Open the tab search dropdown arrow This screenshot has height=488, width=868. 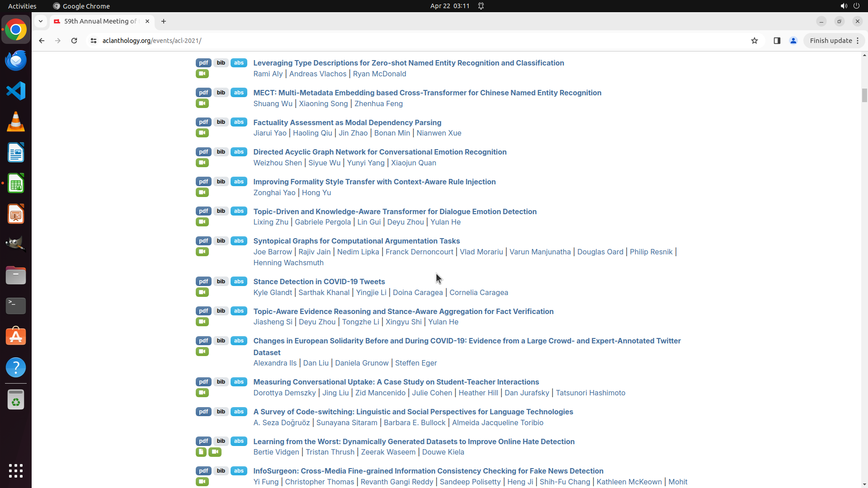click(41, 21)
